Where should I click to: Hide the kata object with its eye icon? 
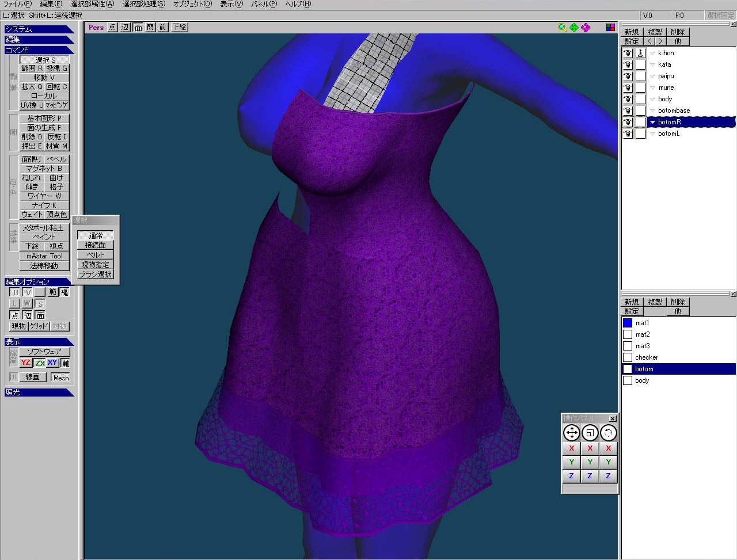tap(628, 64)
